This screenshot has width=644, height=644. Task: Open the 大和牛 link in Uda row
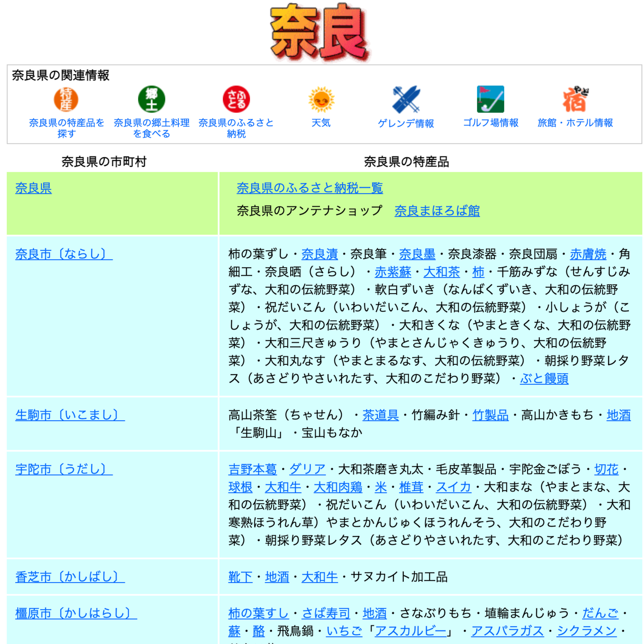(x=283, y=487)
